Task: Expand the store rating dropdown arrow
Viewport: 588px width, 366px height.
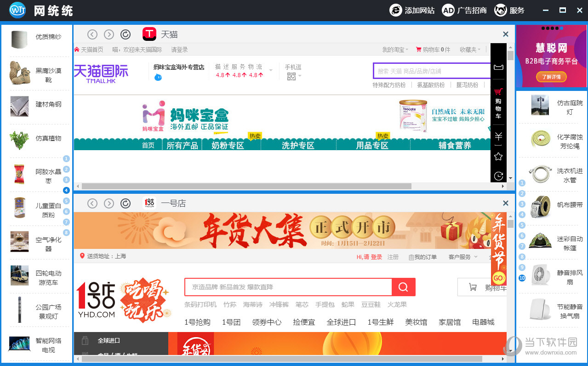Action: coord(271,70)
